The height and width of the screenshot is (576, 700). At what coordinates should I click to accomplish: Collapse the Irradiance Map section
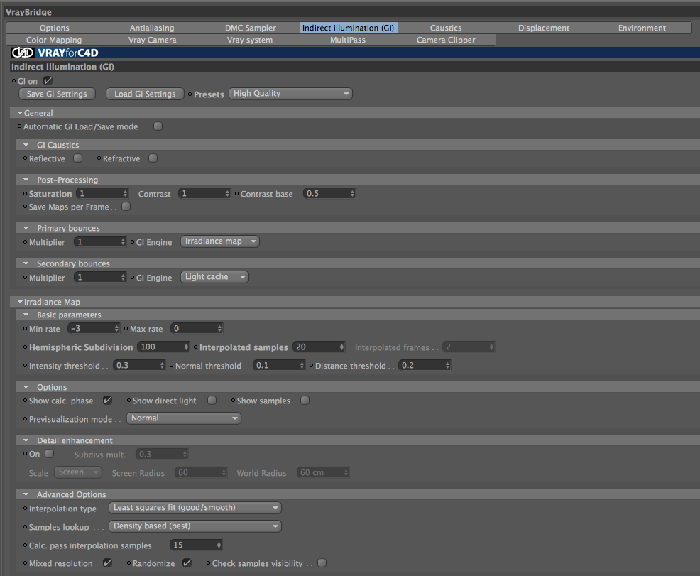click(x=20, y=302)
